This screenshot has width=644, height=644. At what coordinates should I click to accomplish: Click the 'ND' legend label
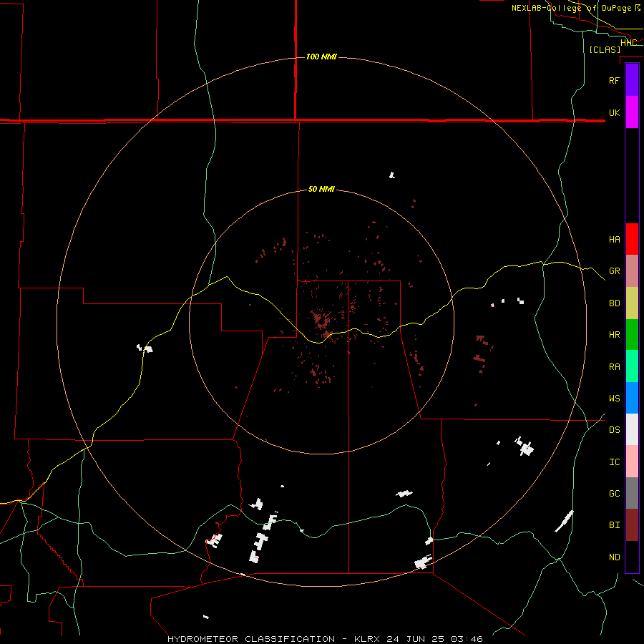614,557
